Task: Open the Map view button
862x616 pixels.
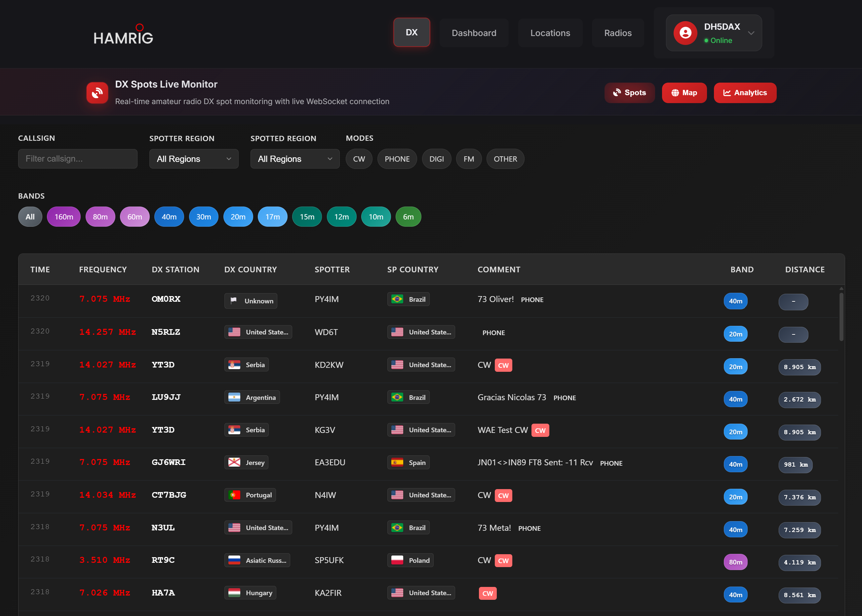Action: [x=684, y=93]
